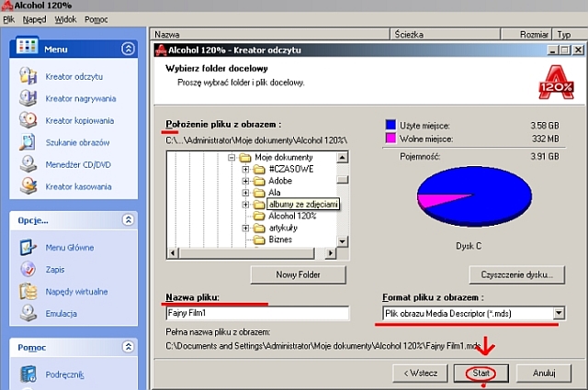Click folder tree scrollbar up arrow
The height and width of the screenshot is (390, 588).
(342, 157)
